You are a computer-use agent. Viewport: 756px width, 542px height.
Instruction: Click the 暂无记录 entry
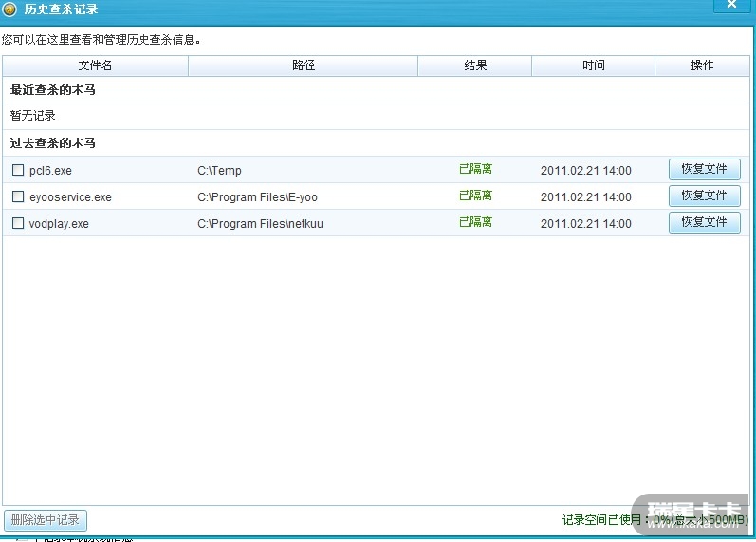33,116
